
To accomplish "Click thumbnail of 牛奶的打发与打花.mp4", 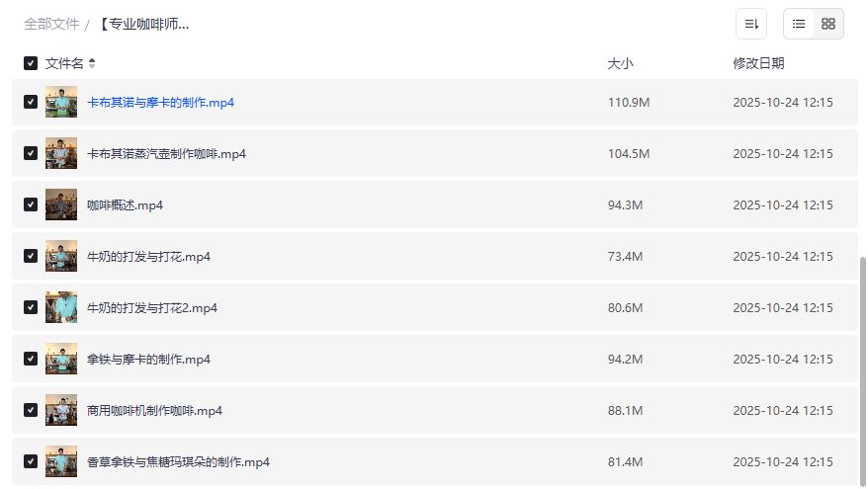I will (x=61, y=256).
